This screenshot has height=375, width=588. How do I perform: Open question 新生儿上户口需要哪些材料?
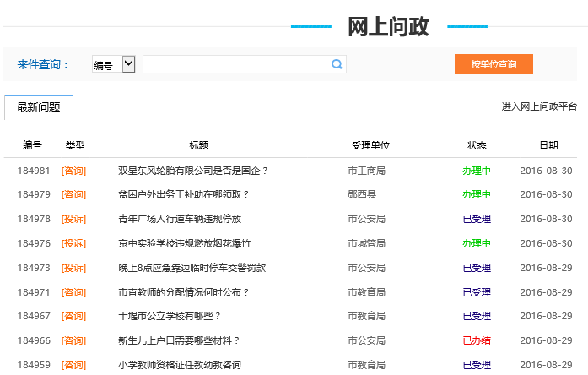click(179, 340)
